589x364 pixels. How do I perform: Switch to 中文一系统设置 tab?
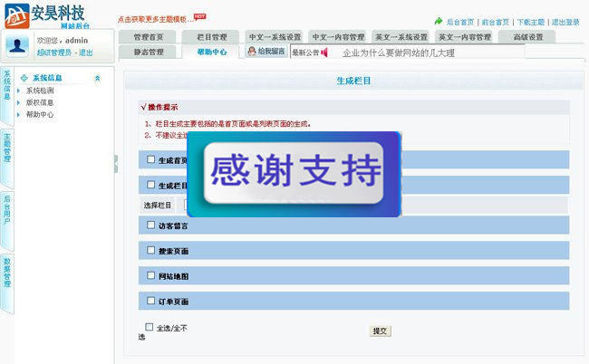[x=275, y=37]
